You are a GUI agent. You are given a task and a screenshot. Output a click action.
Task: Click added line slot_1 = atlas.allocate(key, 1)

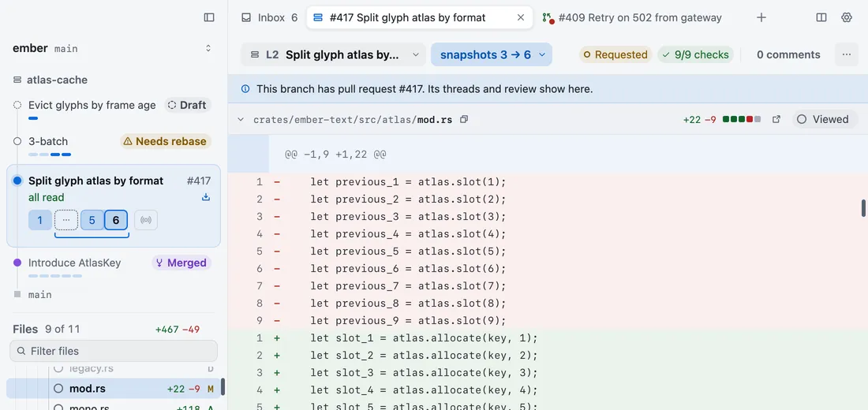(548, 338)
